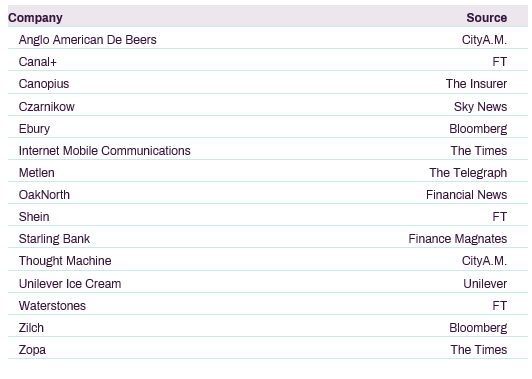This screenshot has width=532, height=379.
Task: Select the Canal+ company entry
Action: pos(38,62)
